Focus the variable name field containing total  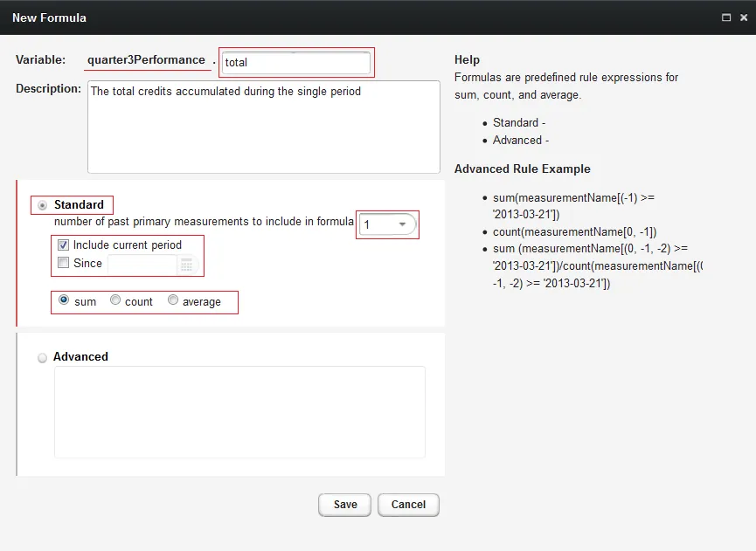tap(296, 63)
